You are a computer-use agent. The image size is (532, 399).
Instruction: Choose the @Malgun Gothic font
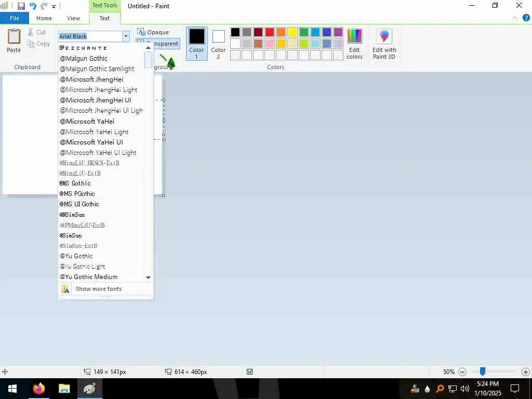[101, 58]
